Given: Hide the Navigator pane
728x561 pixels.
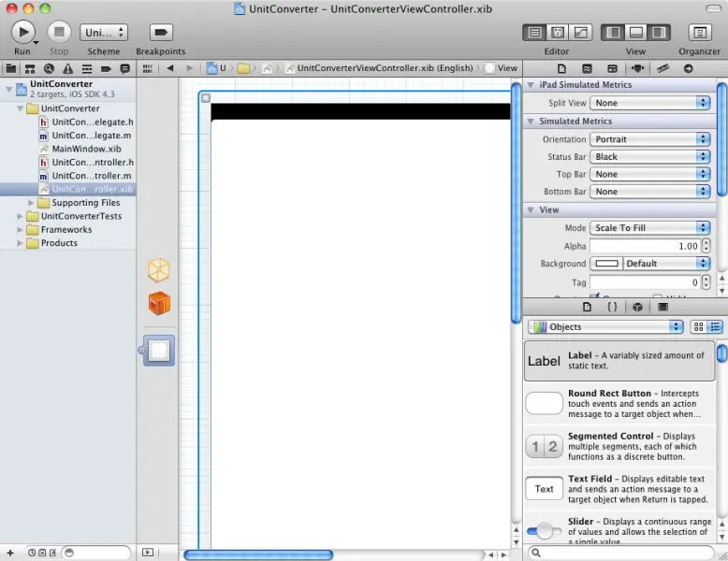Looking at the screenshot, I should coord(613,33).
